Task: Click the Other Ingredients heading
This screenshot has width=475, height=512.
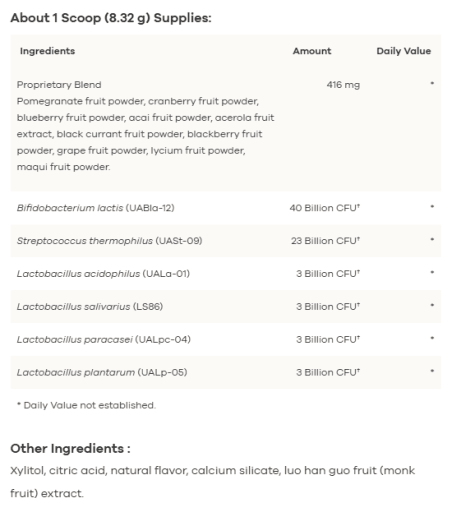Action: pos(70,449)
